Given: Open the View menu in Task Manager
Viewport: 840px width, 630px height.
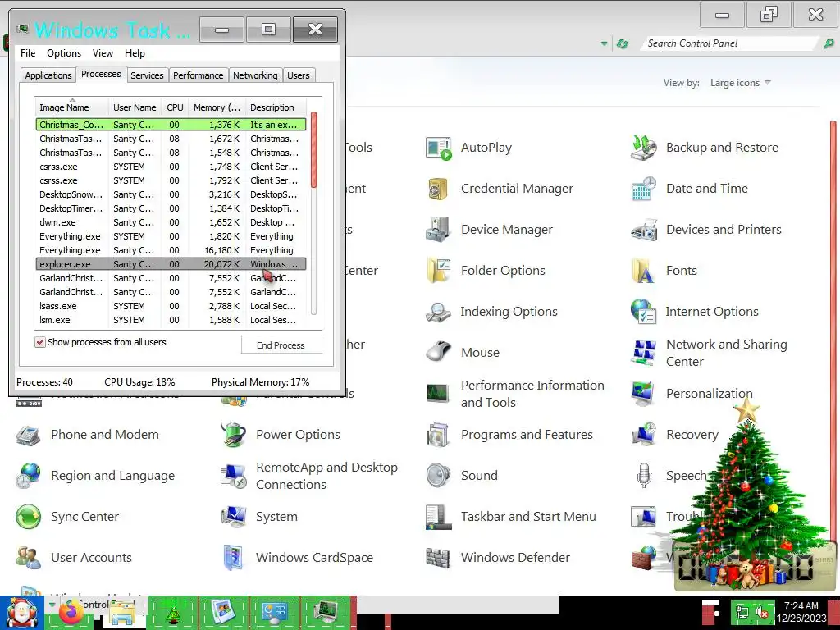Looking at the screenshot, I should [103, 53].
